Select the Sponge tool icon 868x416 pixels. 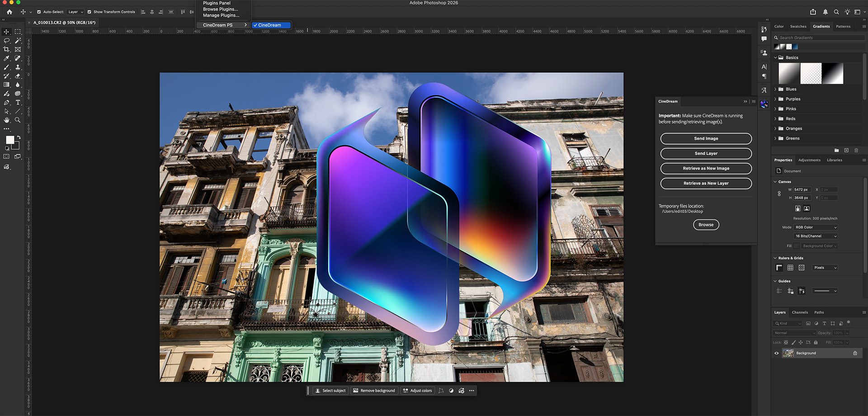coord(18,94)
